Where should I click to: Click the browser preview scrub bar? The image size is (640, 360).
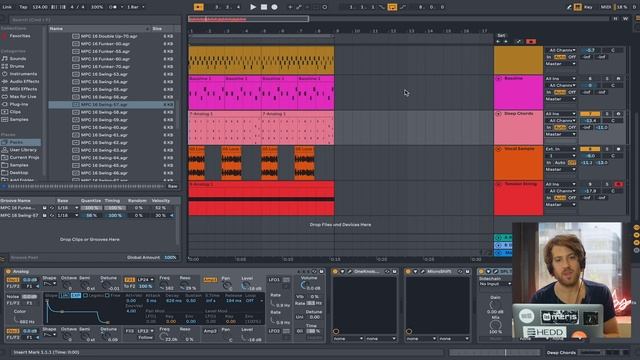point(86,186)
